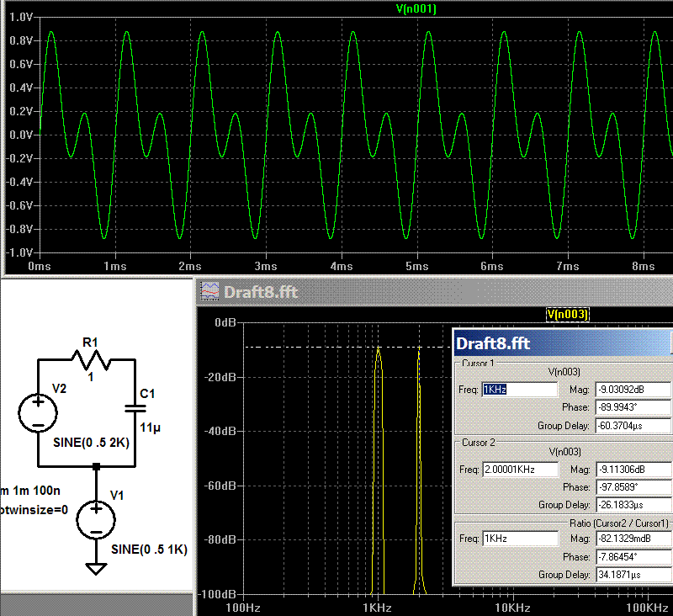The image size is (673, 616).
Task: Click the -100dB FFT axis label
Action: tap(217, 594)
